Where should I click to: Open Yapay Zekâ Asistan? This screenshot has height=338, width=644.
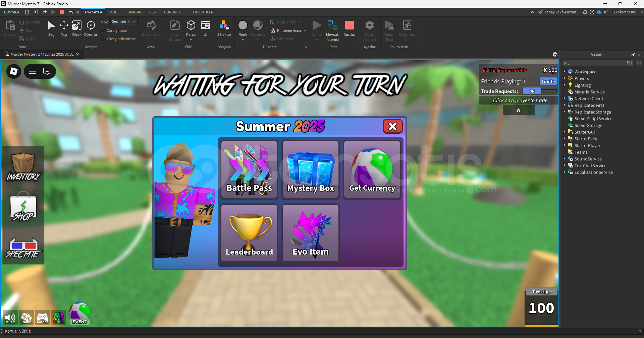click(557, 12)
